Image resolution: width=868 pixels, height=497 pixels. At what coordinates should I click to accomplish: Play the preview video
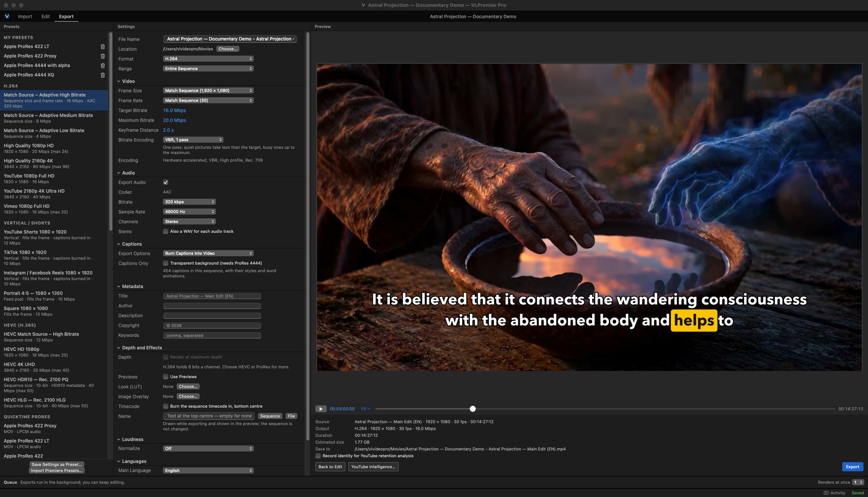(x=321, y=409)
